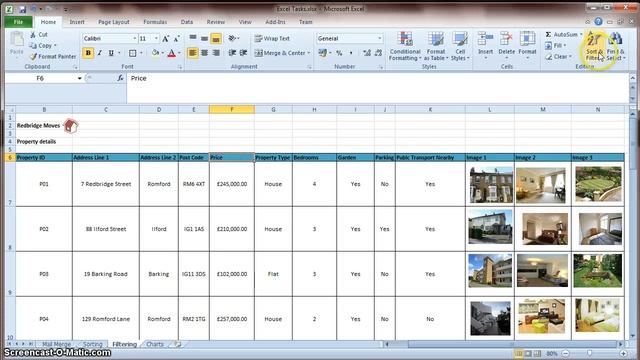Decrease font size with Shrink Font icon

(177, 38)
